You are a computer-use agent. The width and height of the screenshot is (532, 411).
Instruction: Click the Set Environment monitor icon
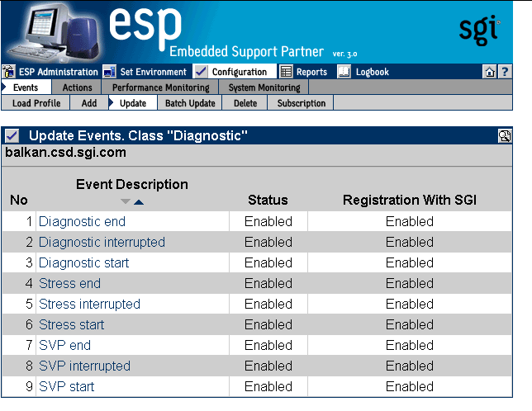click(x=109, y=72)
